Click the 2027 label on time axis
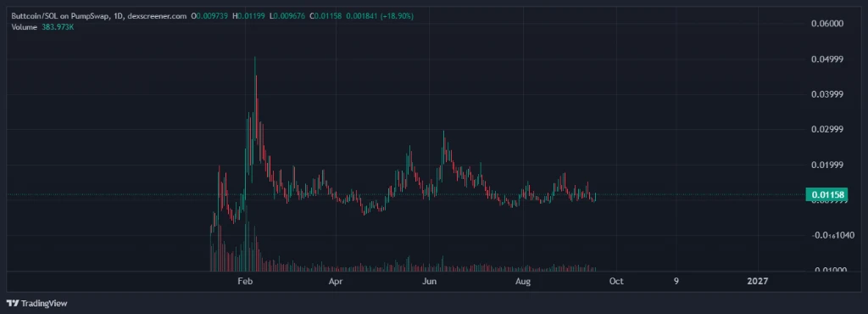The width and height of the screenshot is (868, 314). [x=757, y=281]
